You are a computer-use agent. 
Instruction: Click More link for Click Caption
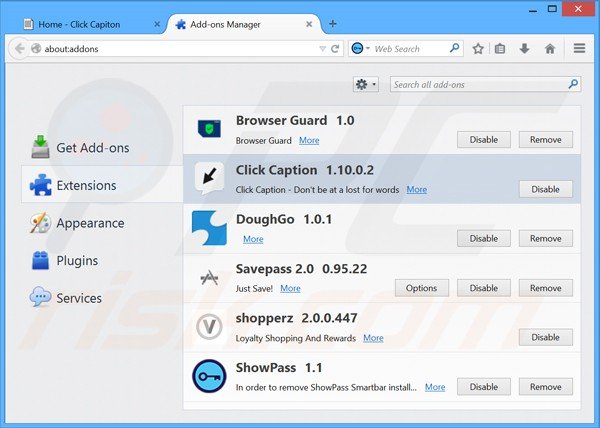(417, 189)
